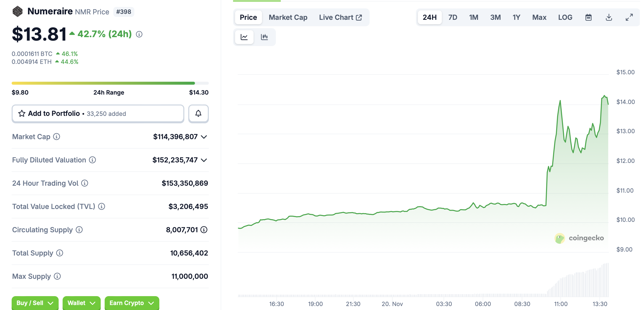The width and height of the screenshot is (644, 310).
Task: Click info icon beside Circulating Supply value
Action: (x=204, y=230)
